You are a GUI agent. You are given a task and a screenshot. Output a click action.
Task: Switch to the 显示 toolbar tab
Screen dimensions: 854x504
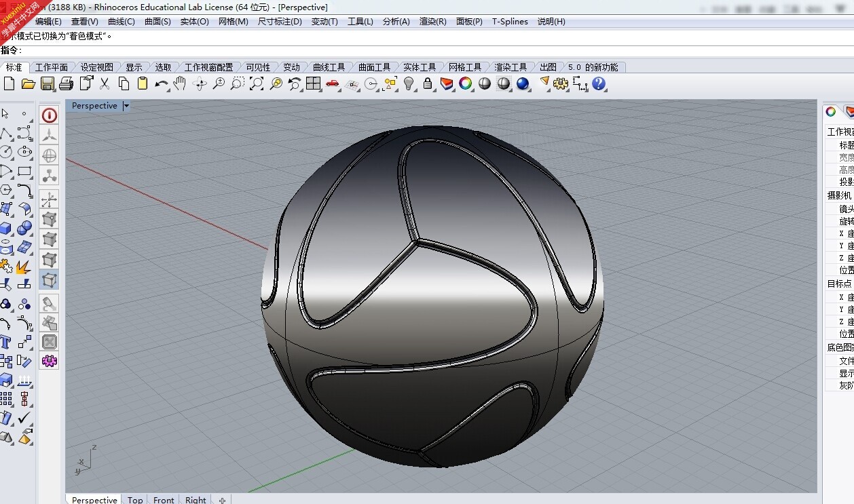click(x=134, y=67)
